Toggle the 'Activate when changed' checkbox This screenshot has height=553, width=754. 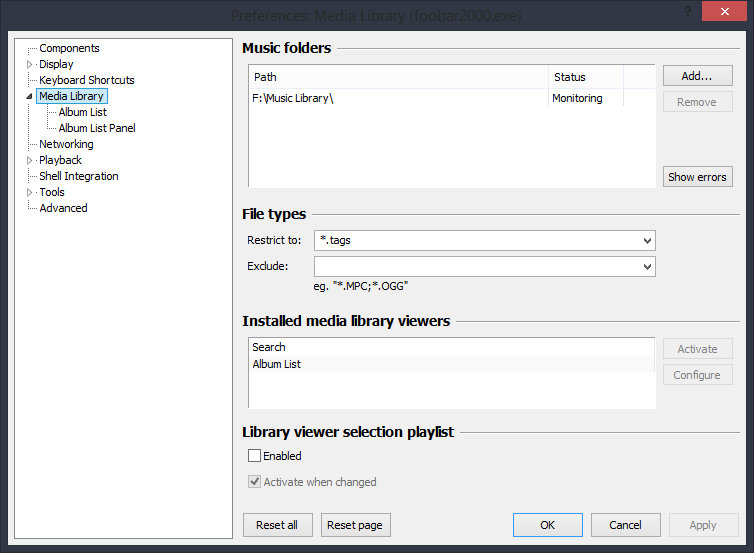pos(255,482)
